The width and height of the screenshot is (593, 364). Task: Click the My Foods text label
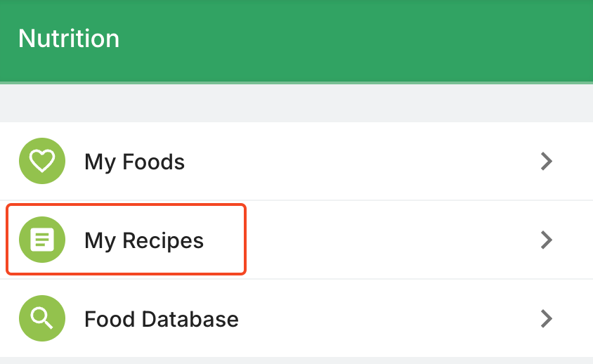[134, 162]
